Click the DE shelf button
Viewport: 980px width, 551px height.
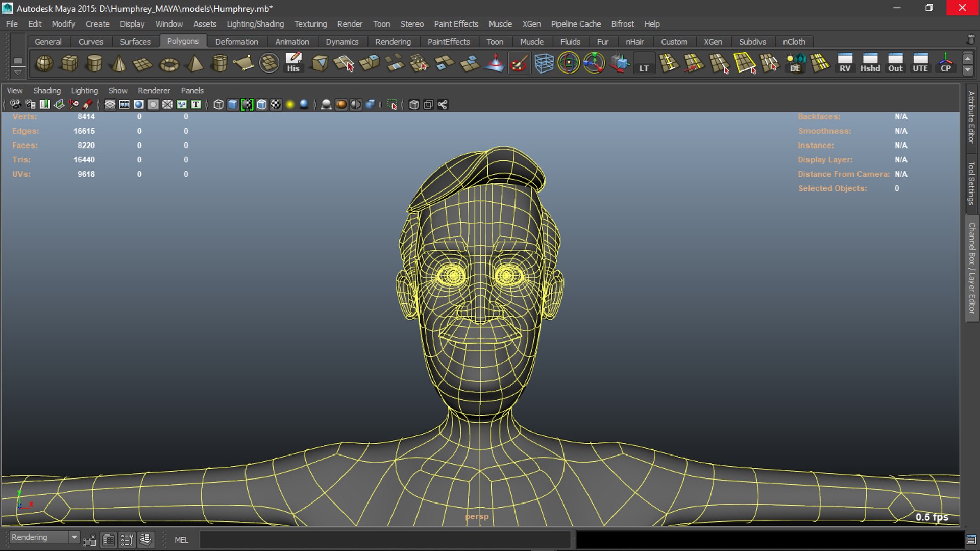coord(795,63)
